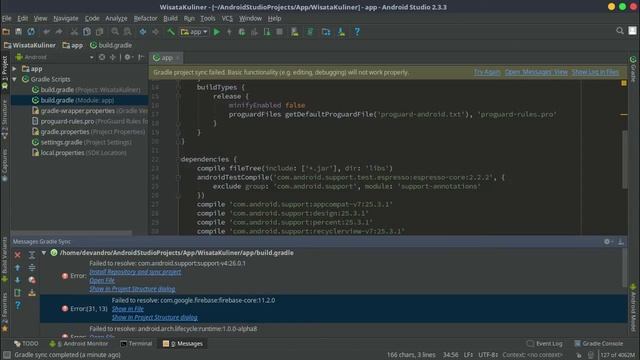This screenshot has width=640, height=360.
Task: Collapse the build.gradle messages group
Action: click(x=44, y=253)
